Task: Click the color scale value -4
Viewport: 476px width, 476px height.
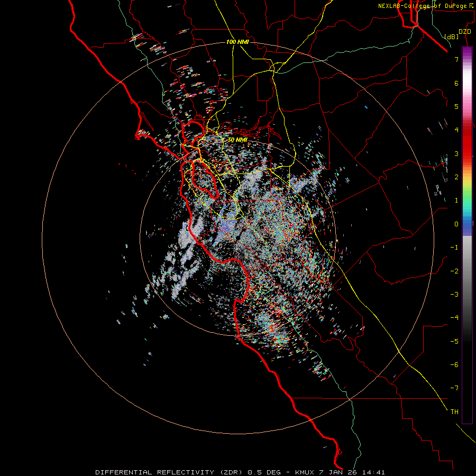Action: [x=454, y=318]
